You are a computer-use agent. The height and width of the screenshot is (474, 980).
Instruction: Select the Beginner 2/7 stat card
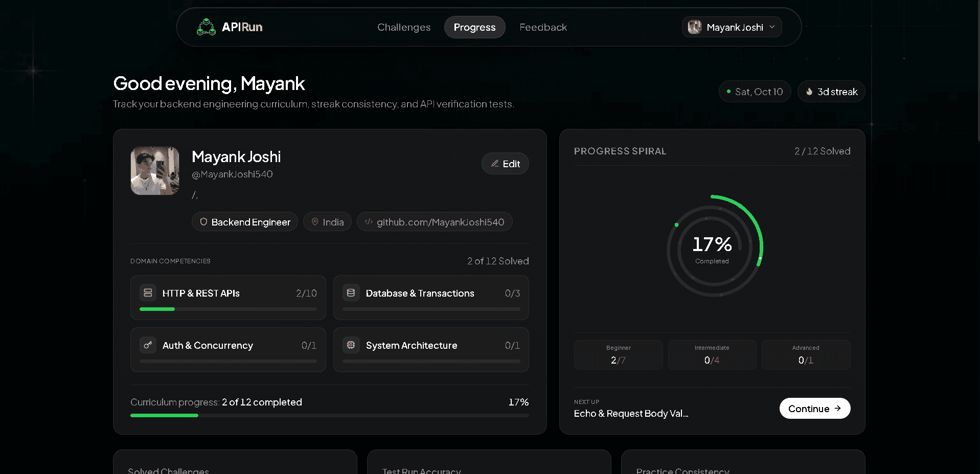click(x=619, y=354)
